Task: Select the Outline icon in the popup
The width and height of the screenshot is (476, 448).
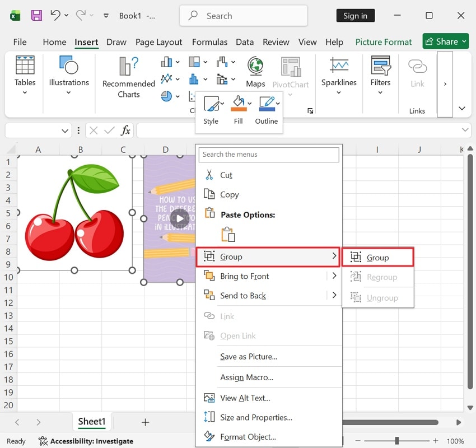Action: point(266,103)
